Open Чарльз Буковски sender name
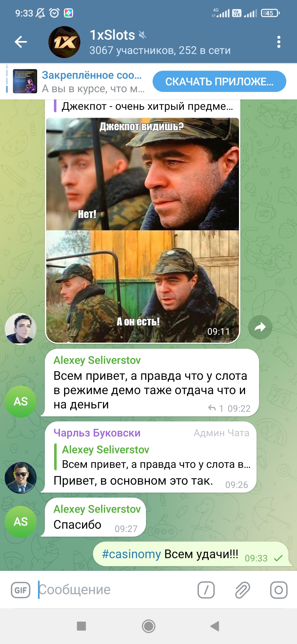The image size is (297, 644). tap(97, 433)
